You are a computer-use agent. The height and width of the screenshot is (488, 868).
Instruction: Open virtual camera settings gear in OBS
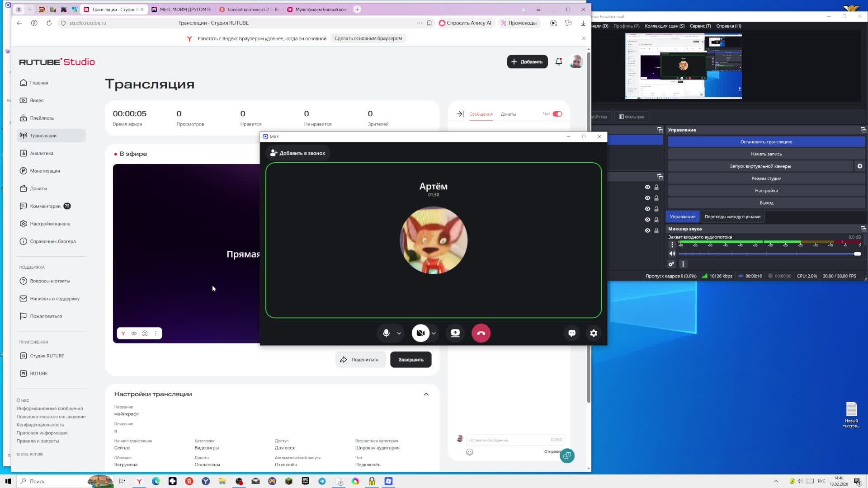coord(859,166)
